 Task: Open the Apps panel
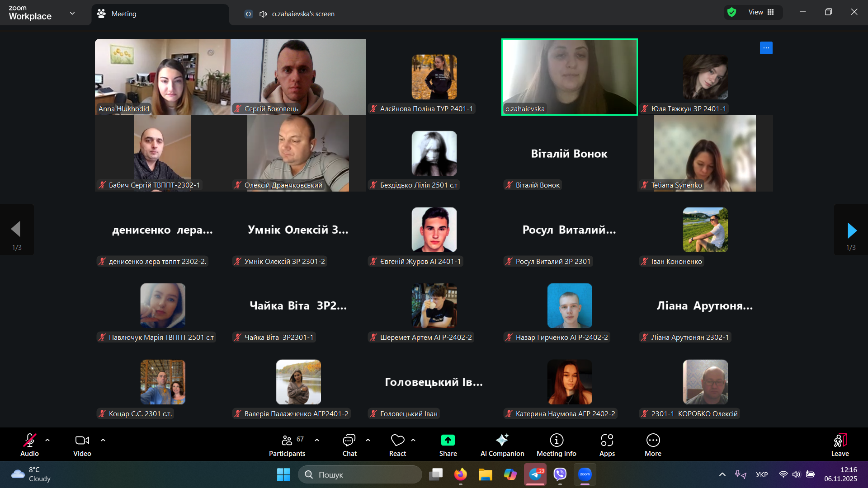tap(607, 445)
